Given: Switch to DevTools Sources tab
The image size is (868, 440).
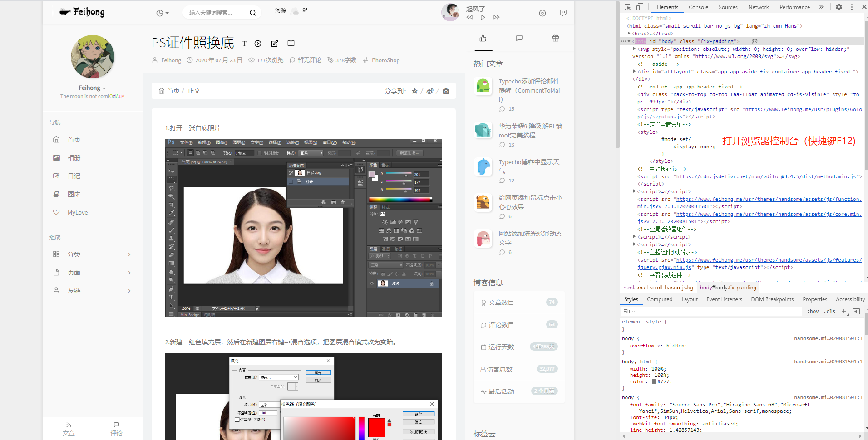Looking at the screenshot, I should pyautogui.click(x=728, y=7).
